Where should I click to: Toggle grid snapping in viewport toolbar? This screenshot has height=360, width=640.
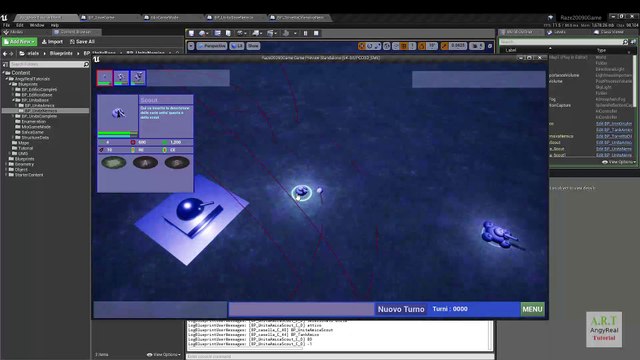pos(404,46)
